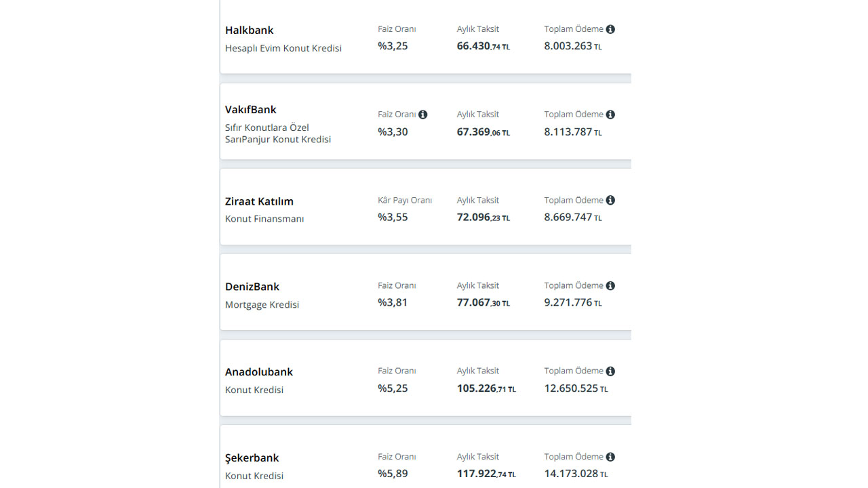Click SarıPanjur Konut Kredisi product description

click(x=278, y=134)
